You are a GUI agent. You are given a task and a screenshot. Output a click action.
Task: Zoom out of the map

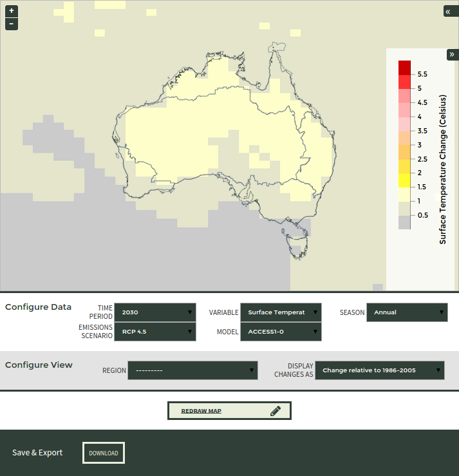(x=12, y=24)
